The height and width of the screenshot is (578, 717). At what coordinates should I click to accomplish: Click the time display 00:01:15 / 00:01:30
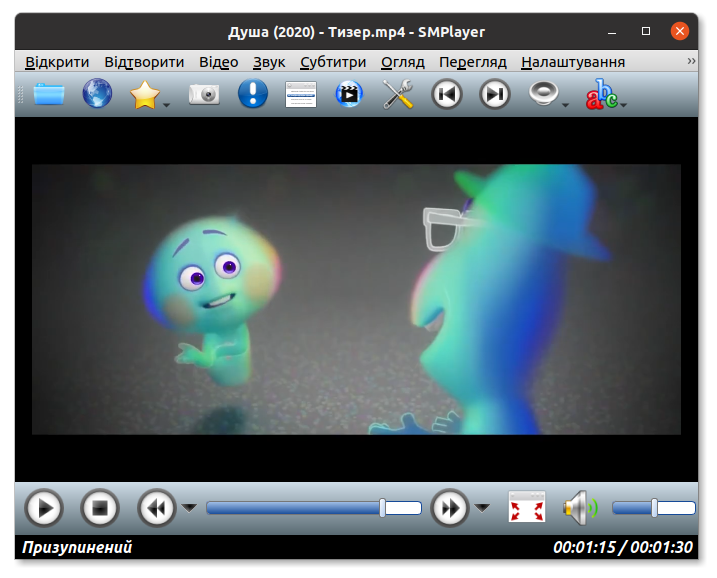pyautogui.click(x=623, y=547)
